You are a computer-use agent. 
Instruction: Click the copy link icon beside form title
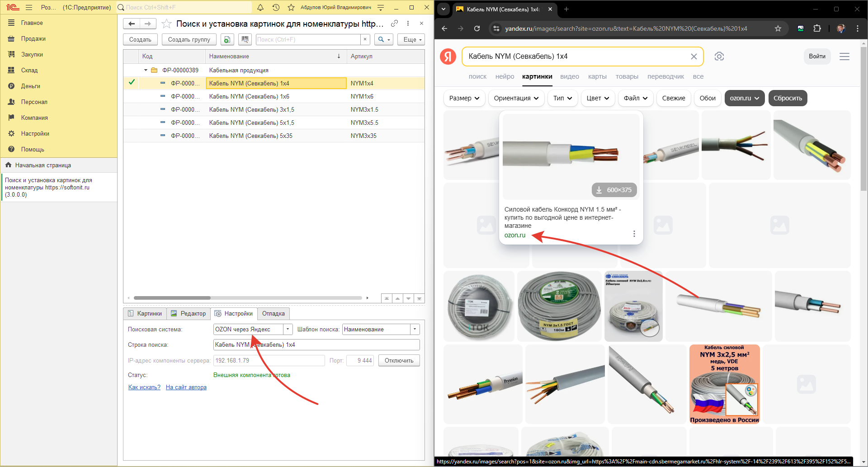point(394,24)
